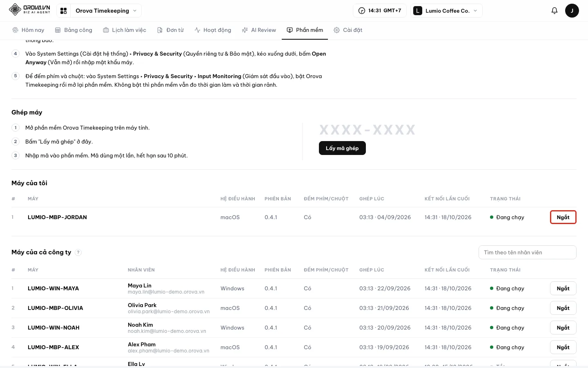
Task: Click Ngắt for LUMIO-WIN-NOAH
Action: (563, 328)
